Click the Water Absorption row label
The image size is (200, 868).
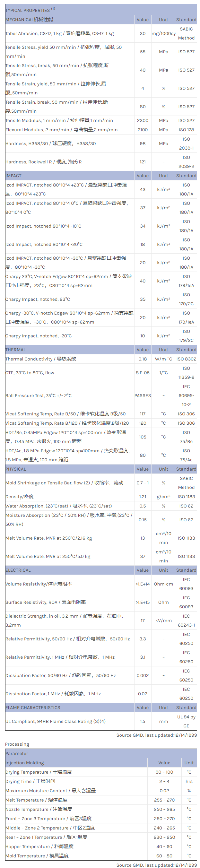click(x=58, y=506)
